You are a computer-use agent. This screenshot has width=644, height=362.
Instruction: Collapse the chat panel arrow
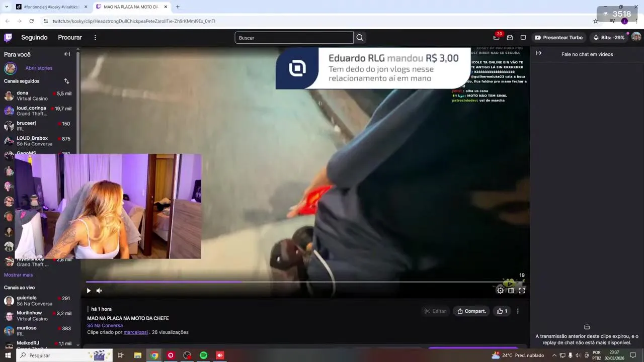coord(538,53)
